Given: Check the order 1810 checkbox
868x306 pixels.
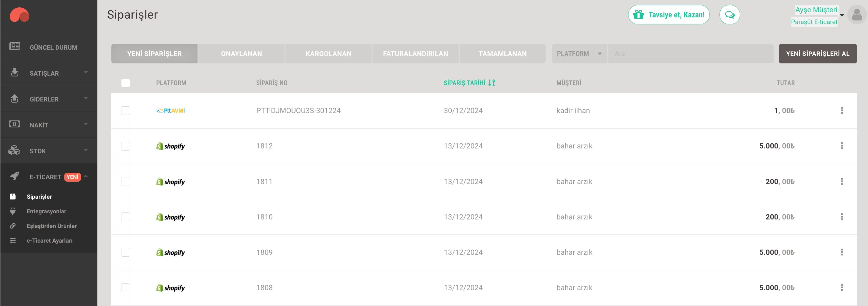Looking at the screenshot, I should click(125, 217).
